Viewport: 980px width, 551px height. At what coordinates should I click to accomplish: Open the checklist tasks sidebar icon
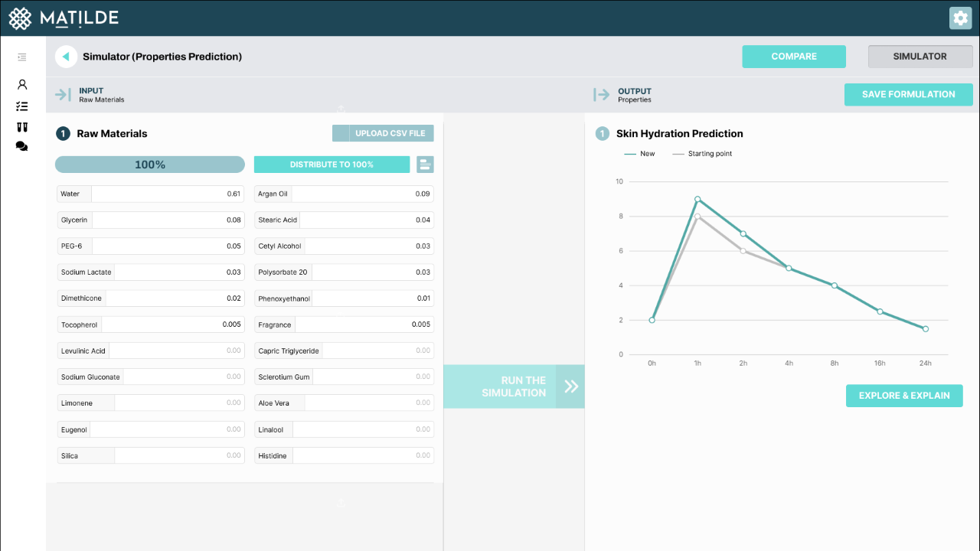pos(22,106)
